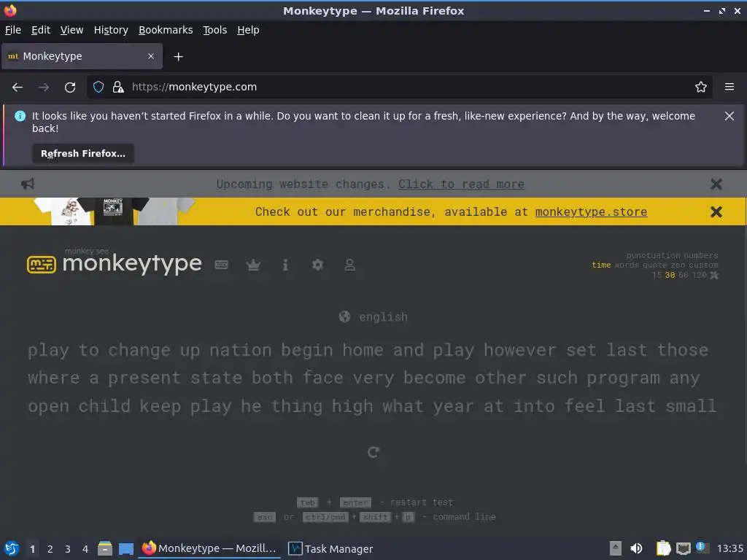The width and height of the screenshot is (747, 560).
Task: Set test duration to 120 seconds
Action: 700,275
